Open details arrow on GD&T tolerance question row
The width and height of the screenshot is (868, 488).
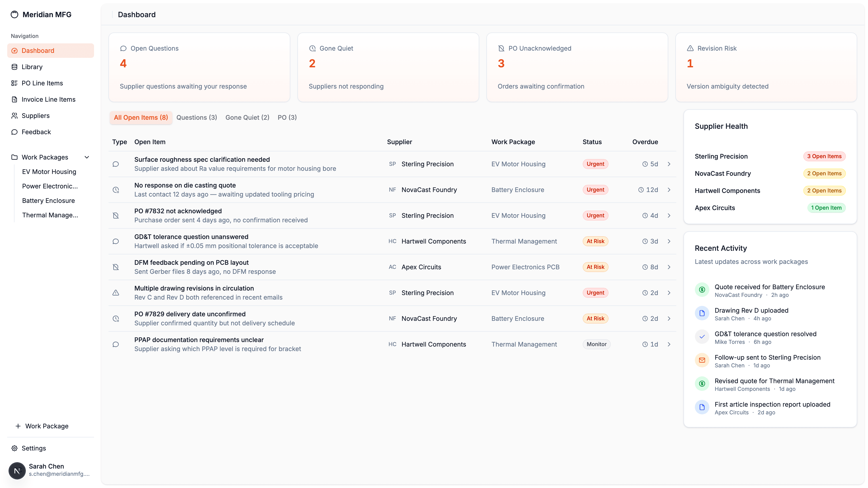[669, 241]
